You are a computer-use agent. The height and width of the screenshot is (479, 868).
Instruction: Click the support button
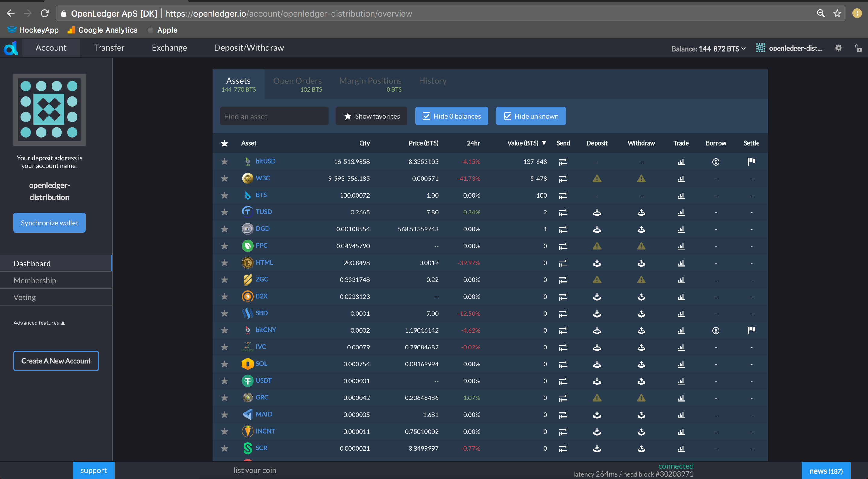[93, 471]
